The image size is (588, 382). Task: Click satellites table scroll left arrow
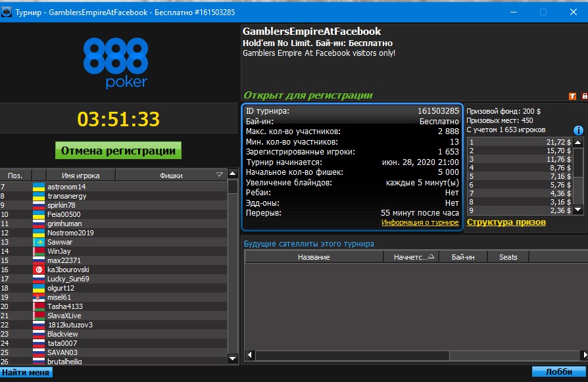tap(250, 354)
